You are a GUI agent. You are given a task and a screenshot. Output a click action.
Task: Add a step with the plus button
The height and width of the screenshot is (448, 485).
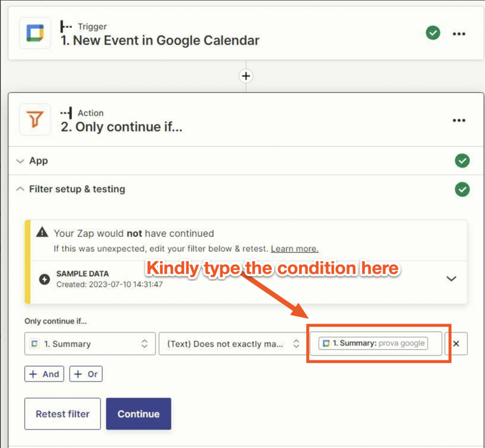coord(246,76)
